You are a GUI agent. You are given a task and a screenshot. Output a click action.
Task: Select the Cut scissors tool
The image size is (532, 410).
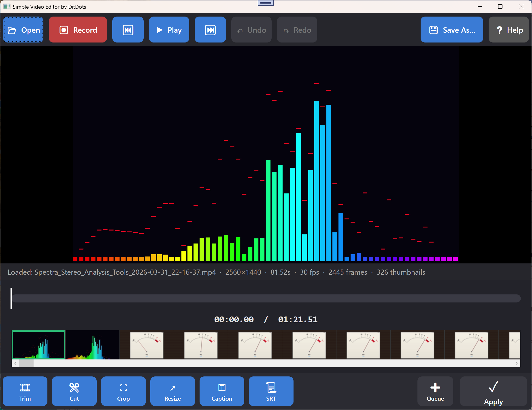click(74, 391)
